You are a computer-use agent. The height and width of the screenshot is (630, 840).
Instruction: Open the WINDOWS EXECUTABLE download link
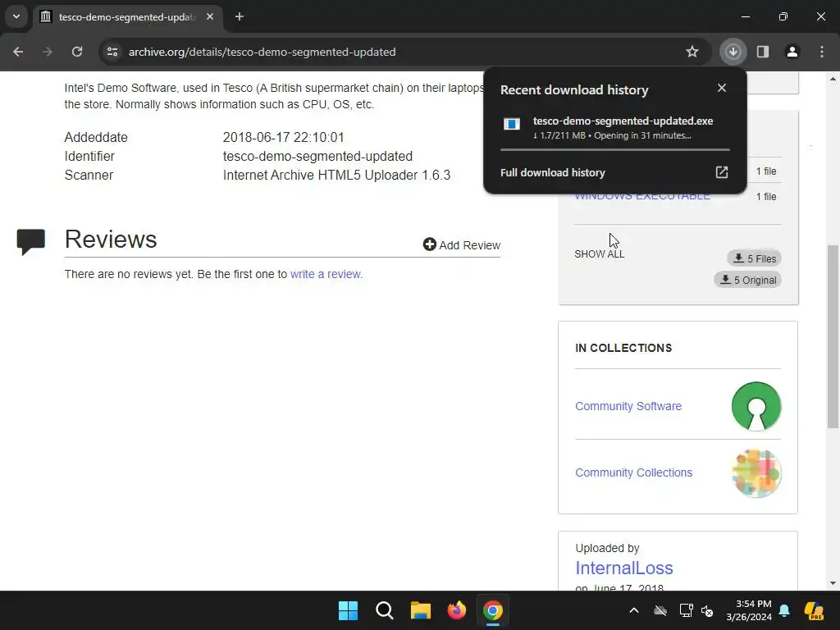pos(642,197)
